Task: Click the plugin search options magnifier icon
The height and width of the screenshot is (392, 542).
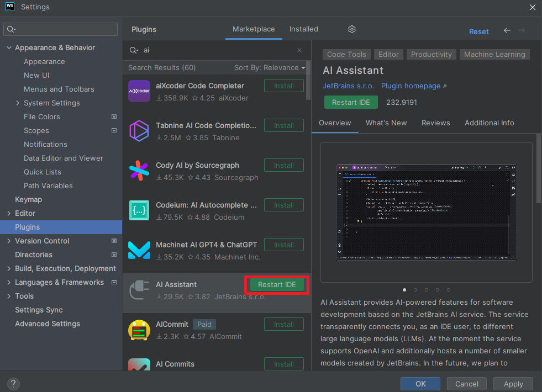Action: coord(134,50)
